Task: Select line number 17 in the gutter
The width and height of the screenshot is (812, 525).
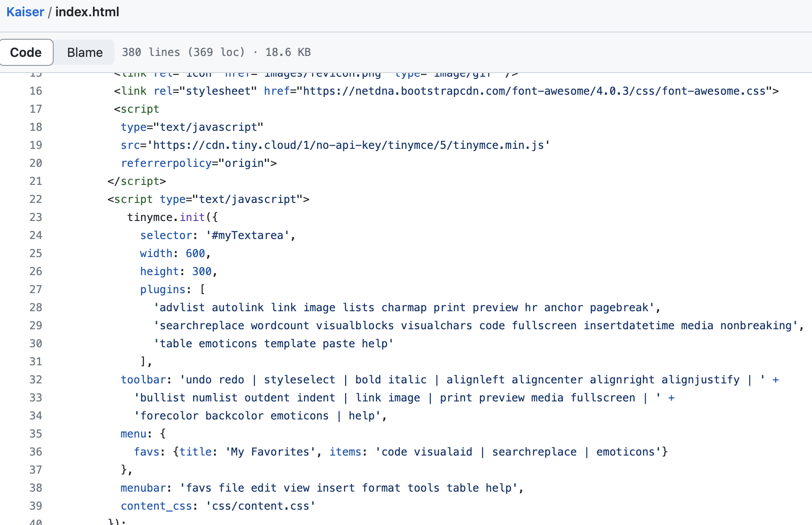Action: click(36, 109)
